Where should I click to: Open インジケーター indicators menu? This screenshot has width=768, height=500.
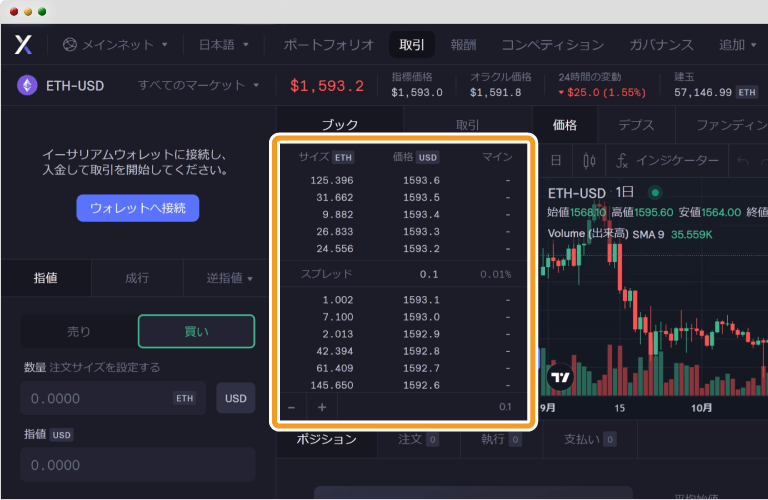(x=668, y=160)
